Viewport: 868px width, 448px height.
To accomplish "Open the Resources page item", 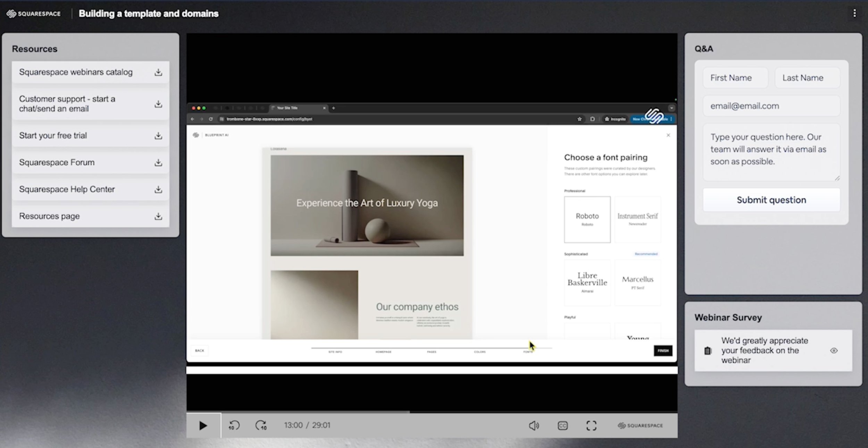I will [x=49, y=216].
